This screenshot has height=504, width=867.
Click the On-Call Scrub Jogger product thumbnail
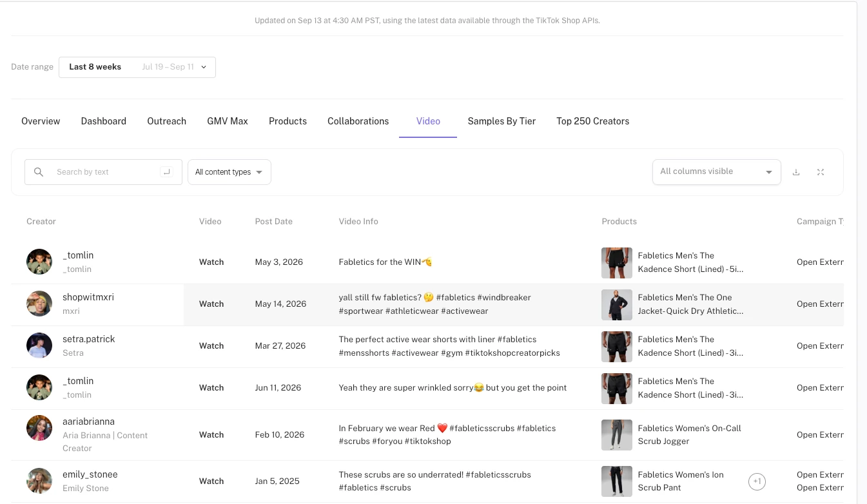(617, 435)
